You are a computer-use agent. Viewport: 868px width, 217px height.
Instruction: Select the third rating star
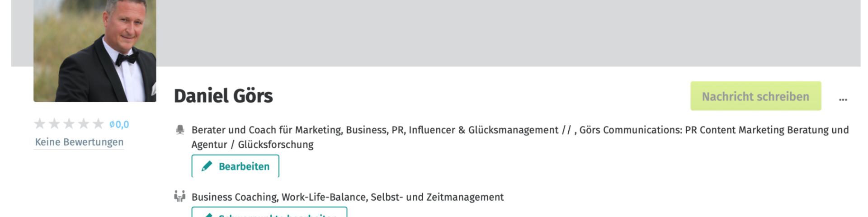click(x=69, y=123)
